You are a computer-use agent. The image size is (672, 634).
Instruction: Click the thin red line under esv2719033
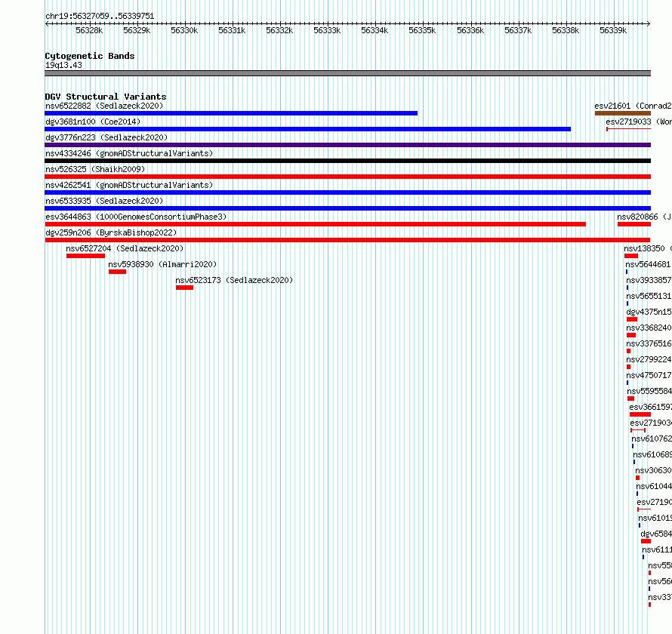click(629, 129)
